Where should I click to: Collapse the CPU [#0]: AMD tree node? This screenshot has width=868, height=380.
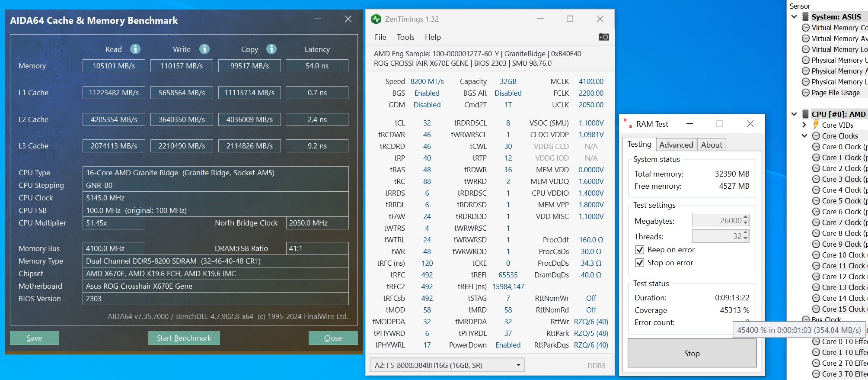(x=794, y=114)
